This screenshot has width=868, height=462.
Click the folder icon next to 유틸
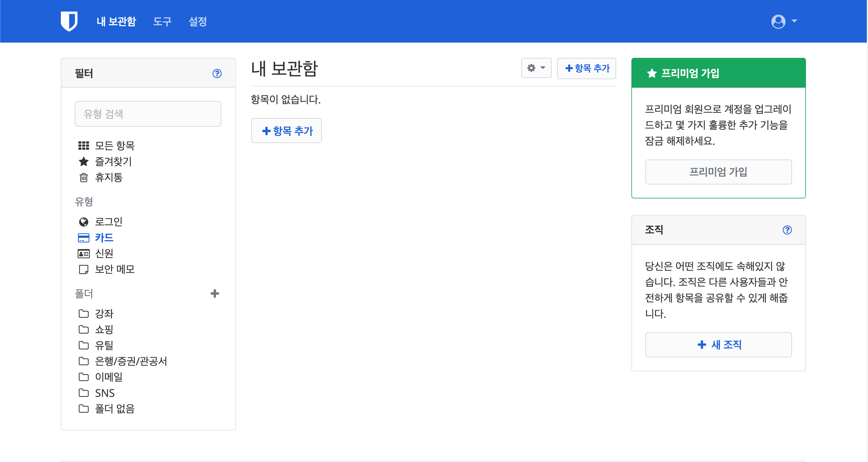tap(84, 345)
